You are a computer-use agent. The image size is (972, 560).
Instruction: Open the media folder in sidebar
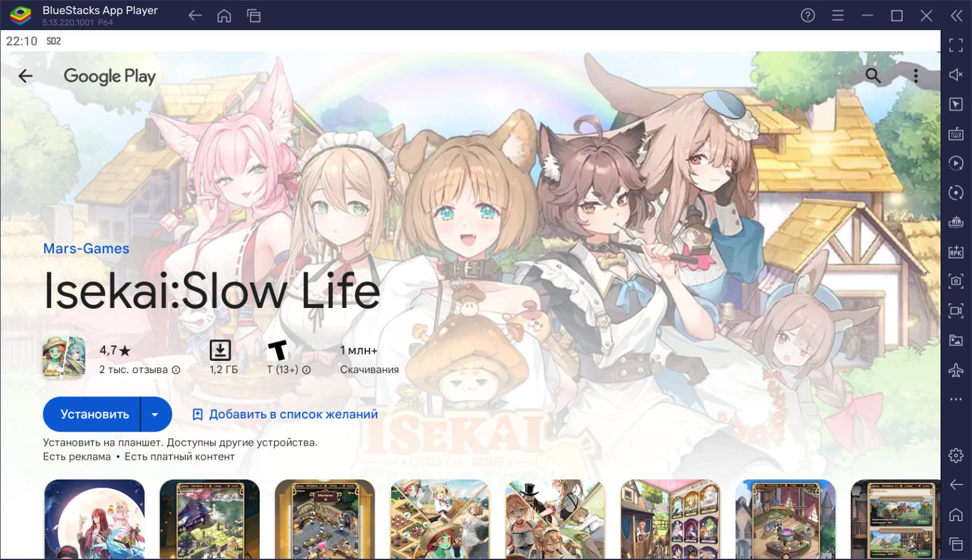[956, 340]
